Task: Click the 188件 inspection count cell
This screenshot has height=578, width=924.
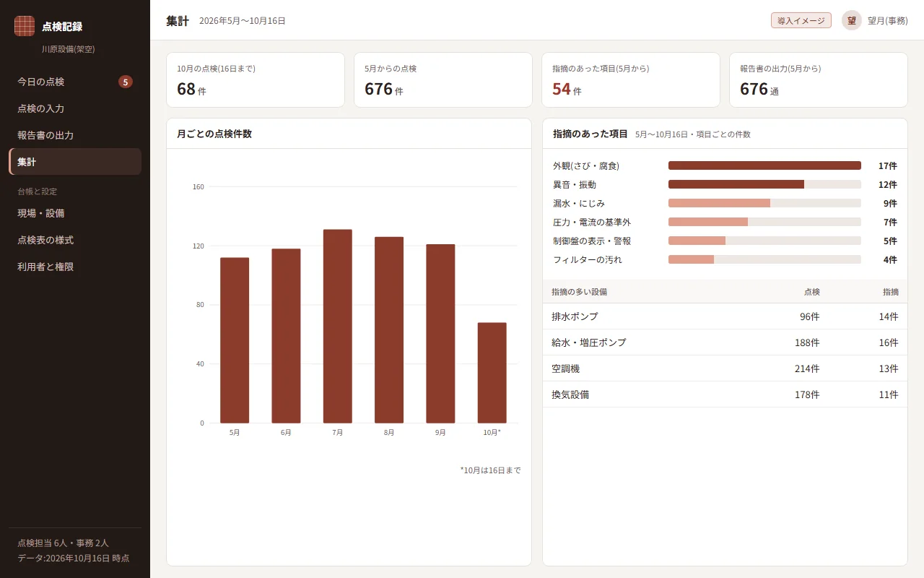Action: click(x=807, y=342)
